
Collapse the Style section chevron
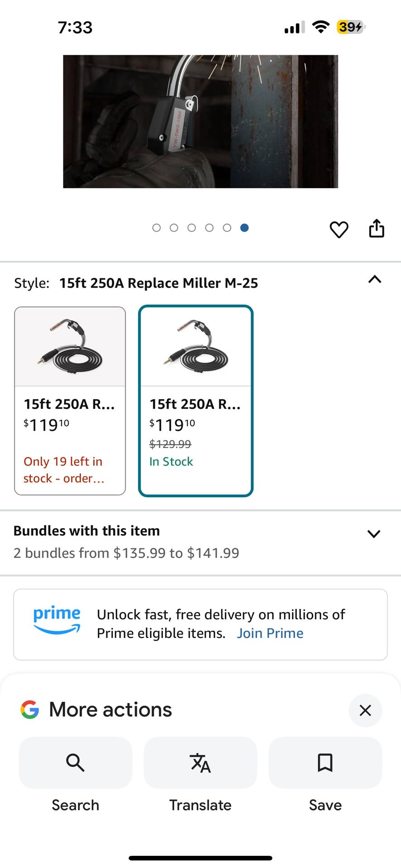pyautogui.click(x=375, y=279)
